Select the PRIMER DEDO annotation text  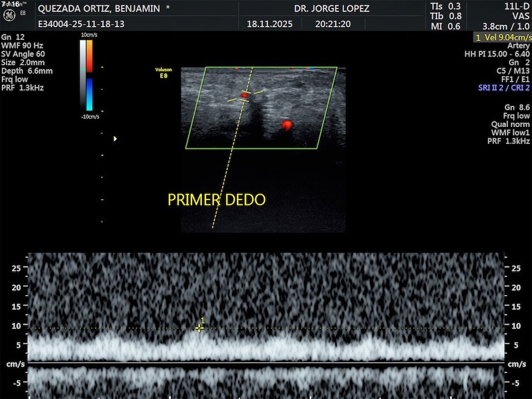point(216,200)
